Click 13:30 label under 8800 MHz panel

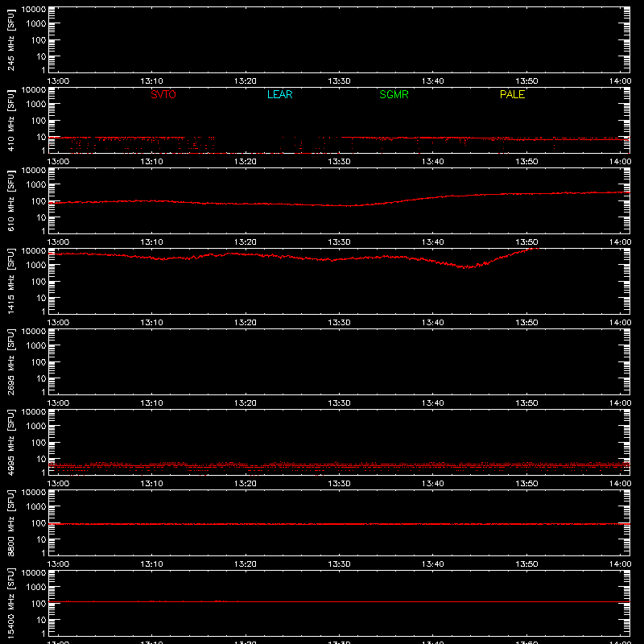point(339,564)
